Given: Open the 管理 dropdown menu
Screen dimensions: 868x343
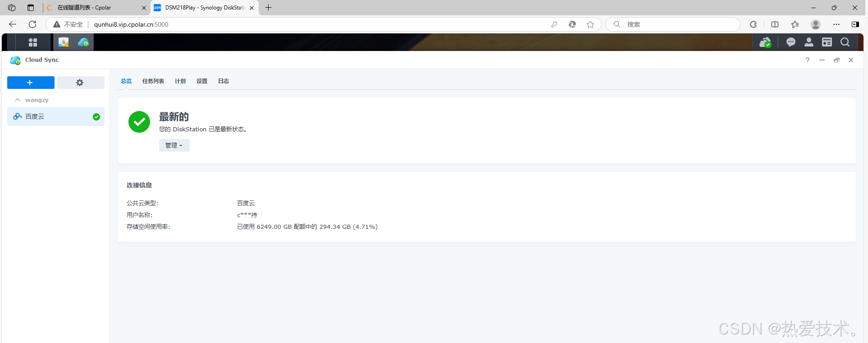Looking at the screenshot, I should click(x=174, y=145).
